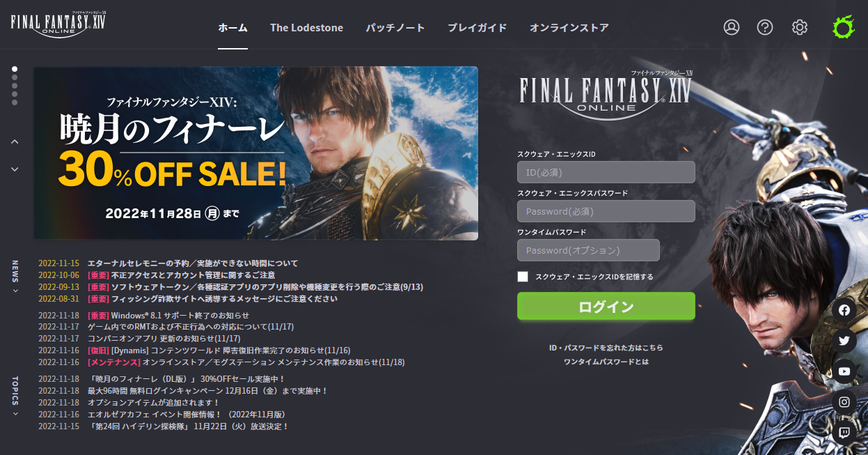Click the green ログイン button
Screen dimensions: 868x455
click(606, 307)
